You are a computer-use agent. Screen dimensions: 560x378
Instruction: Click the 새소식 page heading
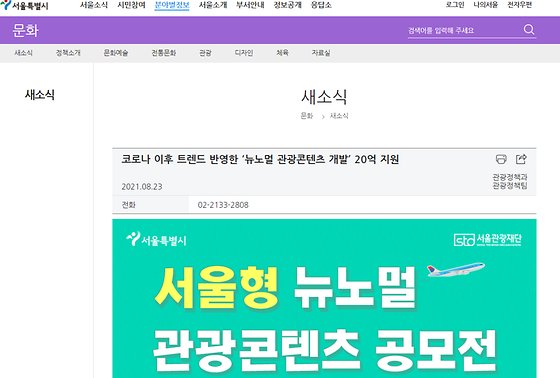[324, 97]
